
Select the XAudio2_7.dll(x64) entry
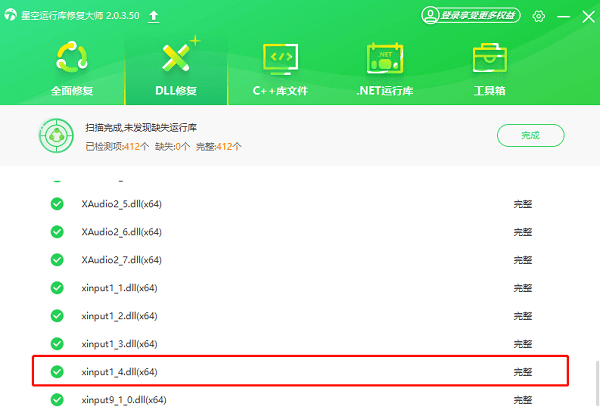[x=121, y=260]
